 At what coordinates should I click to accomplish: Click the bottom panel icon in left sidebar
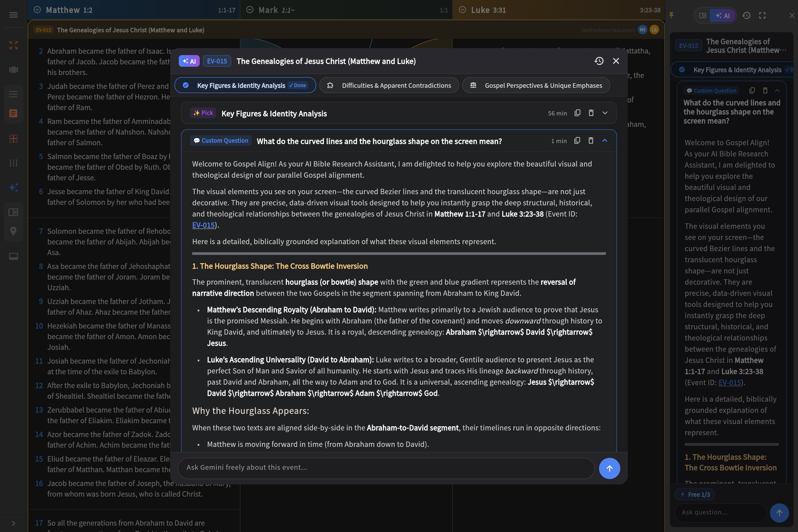[14, 256]
